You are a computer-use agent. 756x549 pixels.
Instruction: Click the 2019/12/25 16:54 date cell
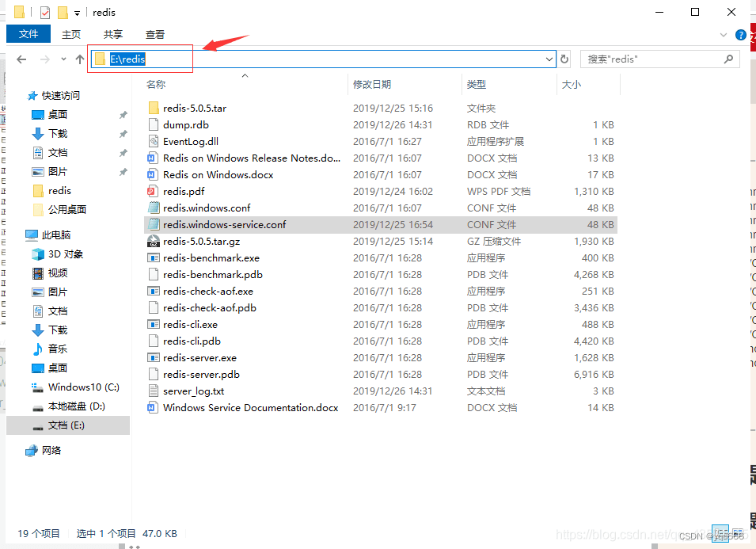click(x=393, y=225)
